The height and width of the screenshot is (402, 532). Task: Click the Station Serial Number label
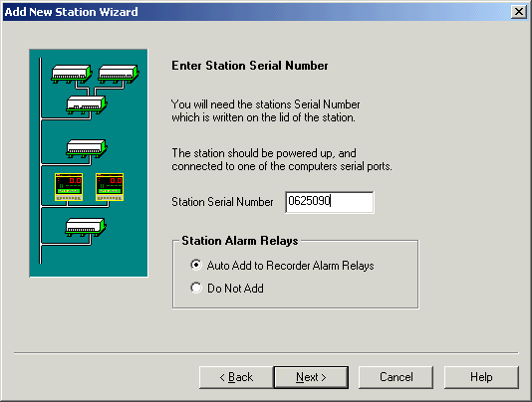(x=222, y=202)
